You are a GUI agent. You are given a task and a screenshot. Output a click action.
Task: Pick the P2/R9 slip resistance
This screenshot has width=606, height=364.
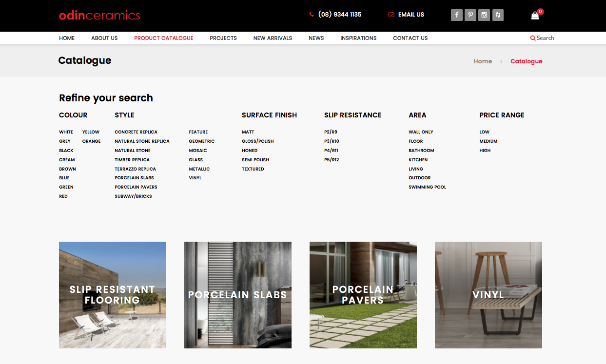pos(331,132)
